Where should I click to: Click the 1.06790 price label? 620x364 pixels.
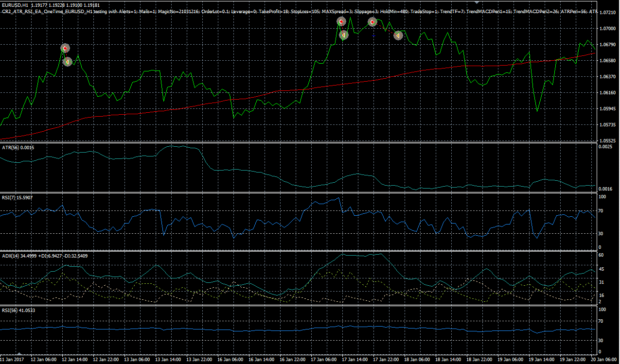607,45
